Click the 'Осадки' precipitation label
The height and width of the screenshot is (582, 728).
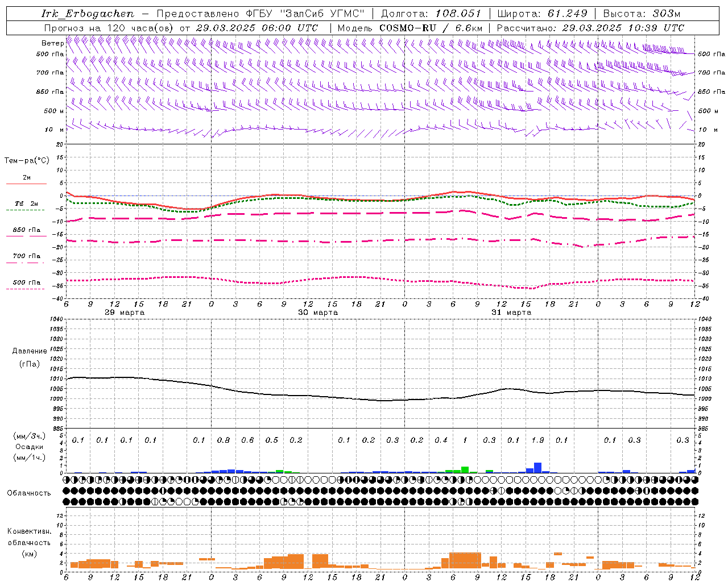[x=30, y=447]
